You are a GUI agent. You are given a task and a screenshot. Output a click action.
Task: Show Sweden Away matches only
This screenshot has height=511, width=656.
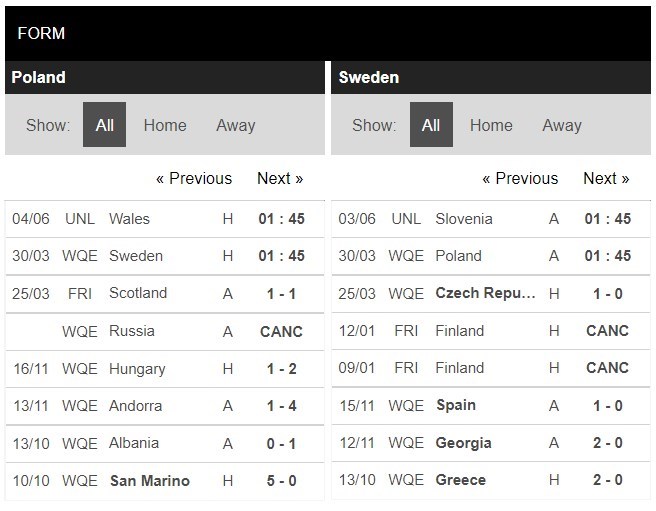(562, 125)
